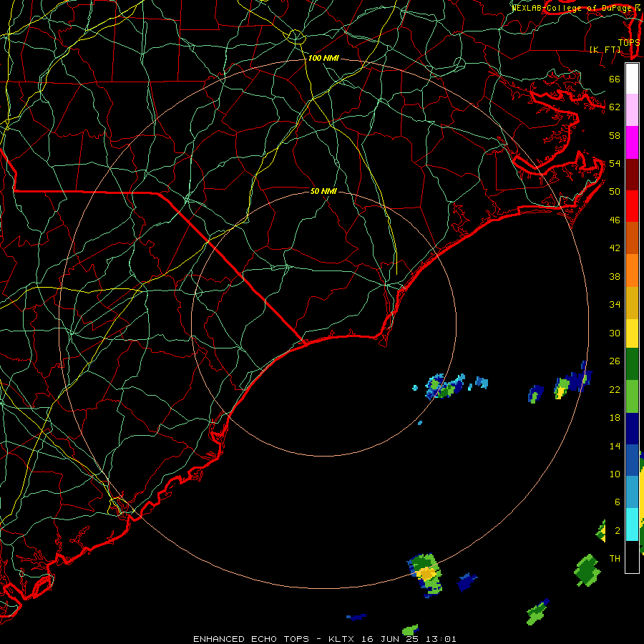Viewport: 644px width, 644px height.
Task: Click the legend value 66
Action: point(615,79)
